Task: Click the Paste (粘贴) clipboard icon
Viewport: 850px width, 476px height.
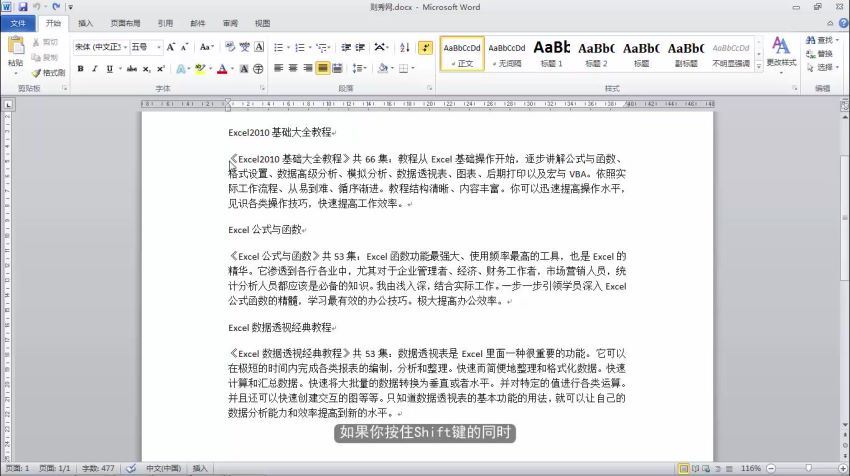Action: [16, 46]
